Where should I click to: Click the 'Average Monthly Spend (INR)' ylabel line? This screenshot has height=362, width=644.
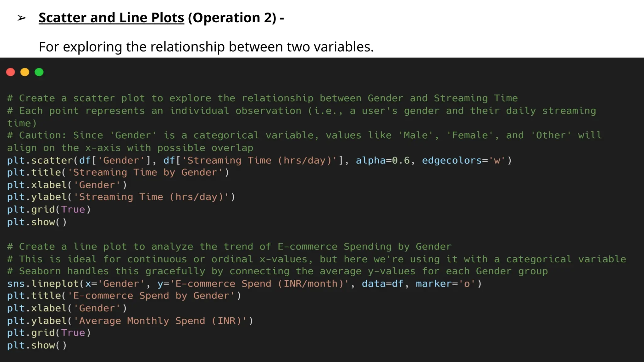pyautogui.click(x=130, y=321)
